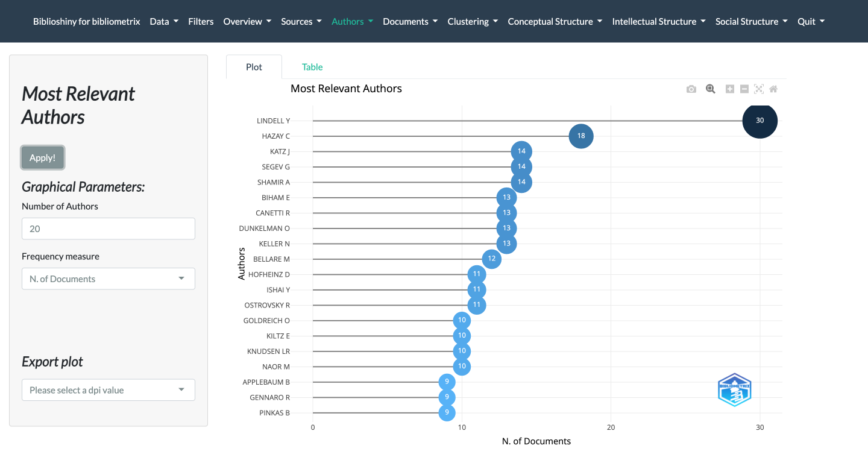Reset axes with the home icon
868x460 pixels.
point(773,89)
